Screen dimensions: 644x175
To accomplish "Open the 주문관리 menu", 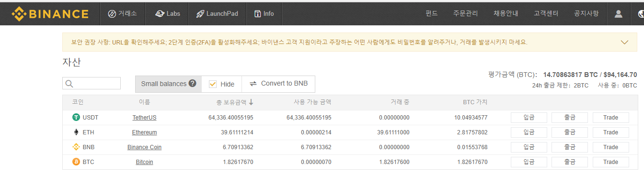I will coord(465,13).
